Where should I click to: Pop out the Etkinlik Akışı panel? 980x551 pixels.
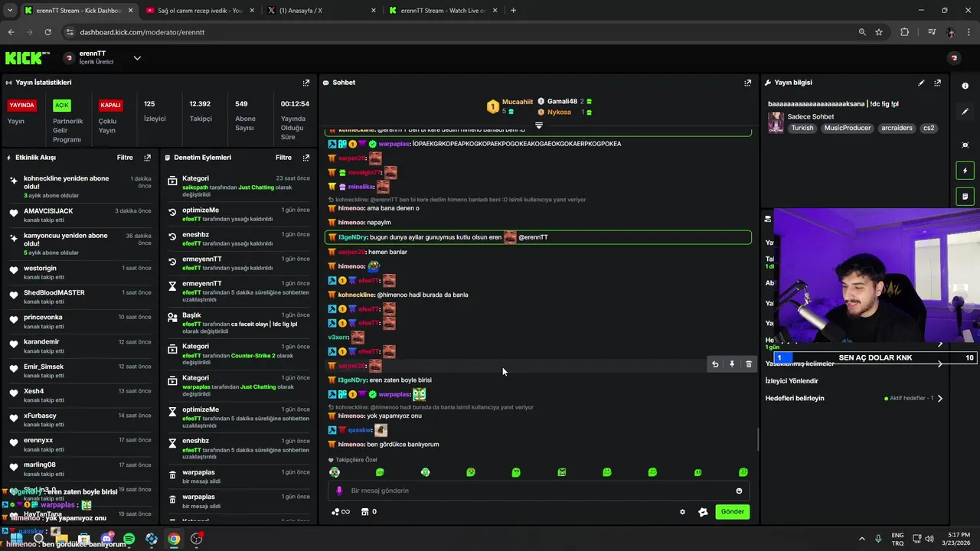[148, 158]
